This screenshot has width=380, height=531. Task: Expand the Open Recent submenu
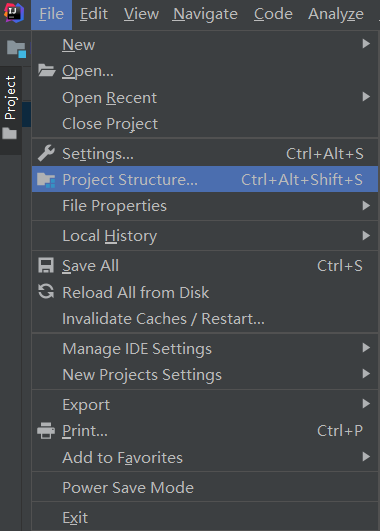tap(205, 98)
